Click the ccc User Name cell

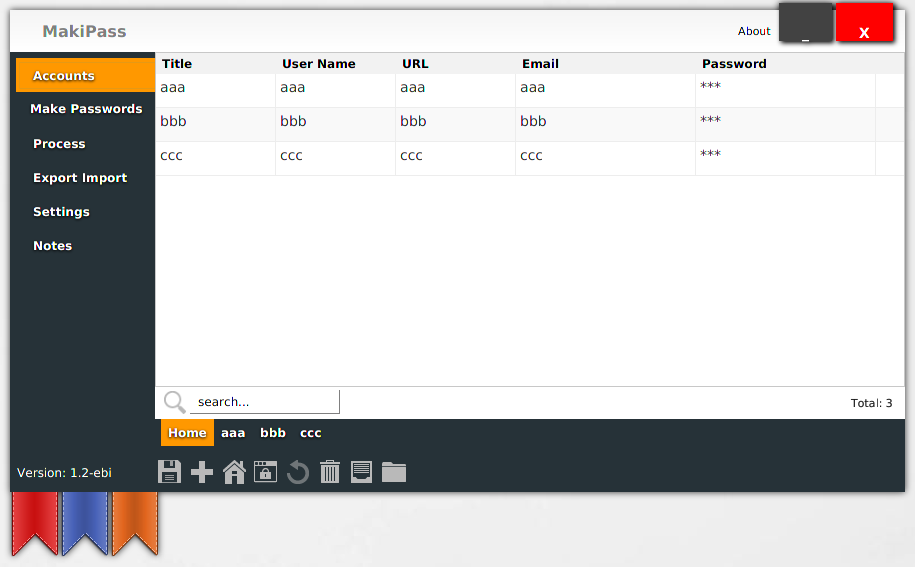pyautogui.click(x=336, y=158)
